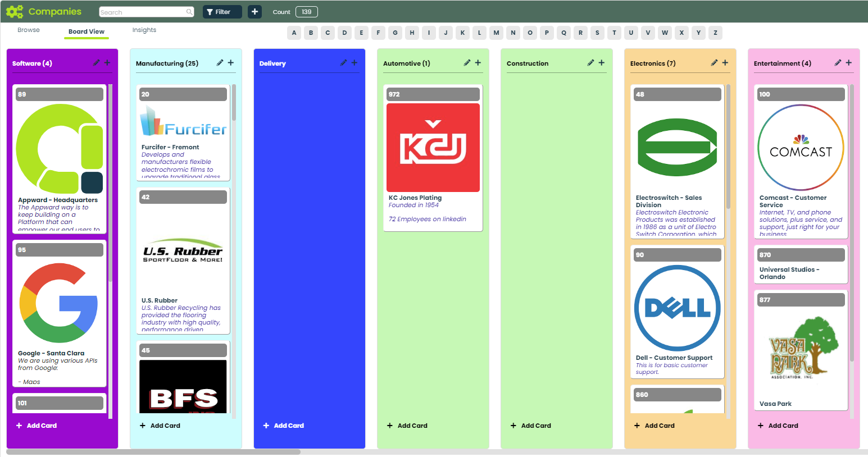Edit the Electronics column with pencil icon
Image resolution: width=868 pixels, height=457 pixels.
coord(714,63)
